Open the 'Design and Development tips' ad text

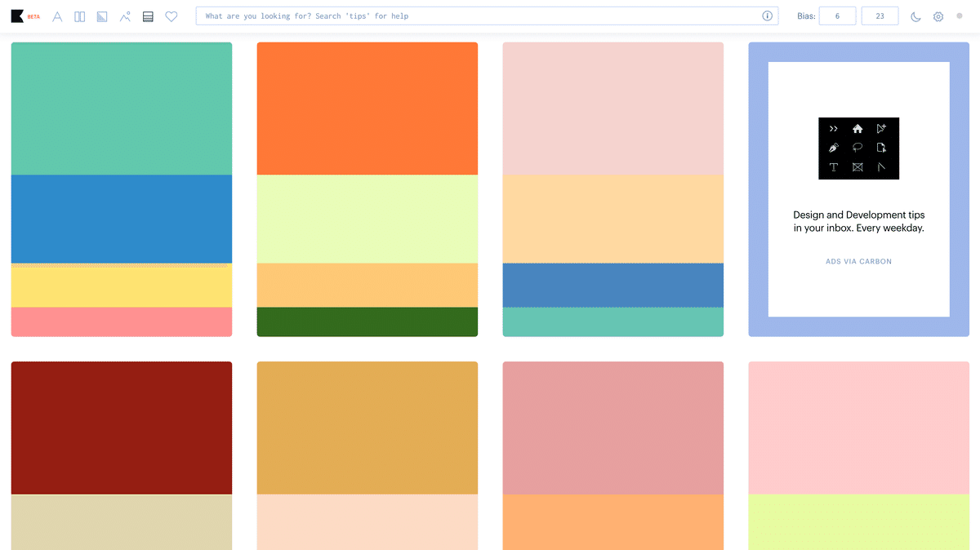pos(859,221)
